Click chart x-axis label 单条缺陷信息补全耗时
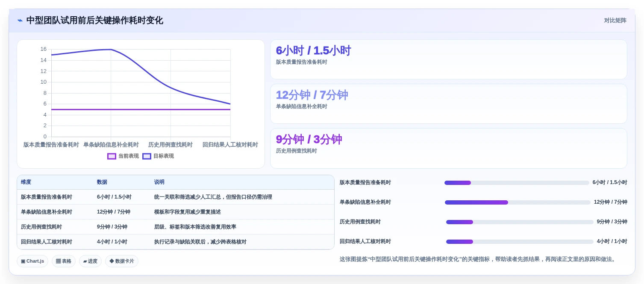 111,145
